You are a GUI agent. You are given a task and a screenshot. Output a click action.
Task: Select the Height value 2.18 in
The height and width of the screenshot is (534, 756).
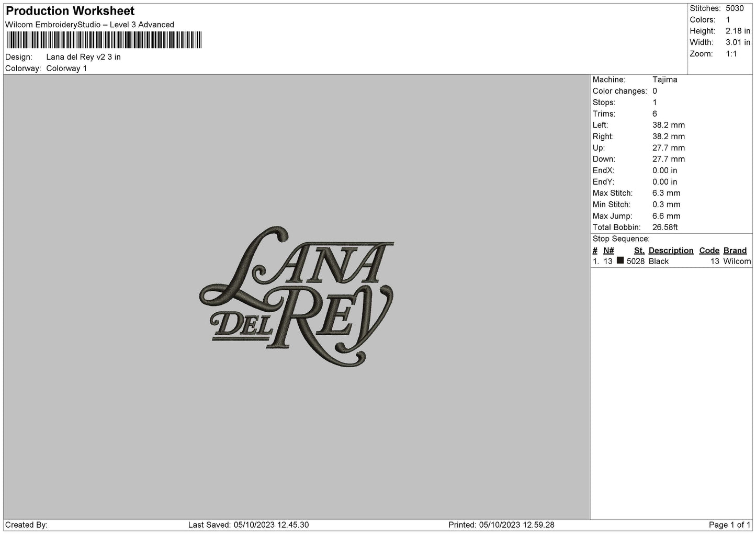tap(738, 31)
